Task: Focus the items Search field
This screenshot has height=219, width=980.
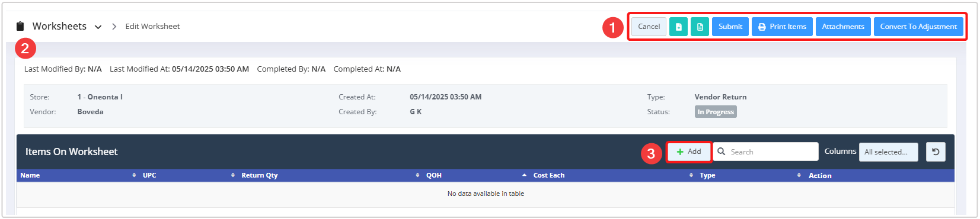Action: tap(765, 152)
